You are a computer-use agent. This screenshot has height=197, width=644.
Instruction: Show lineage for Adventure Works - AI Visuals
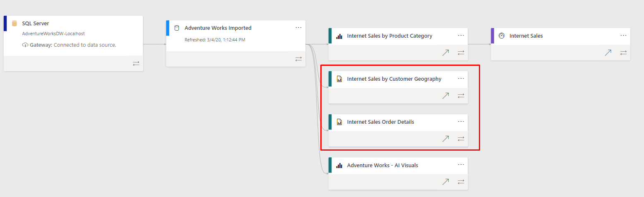coord(461,182)
